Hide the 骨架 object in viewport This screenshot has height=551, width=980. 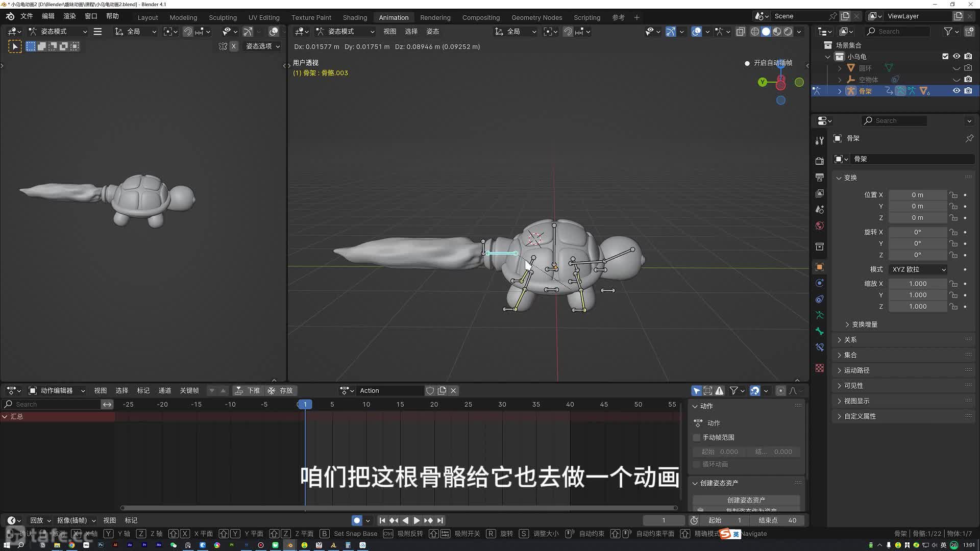tap(957, 91)
